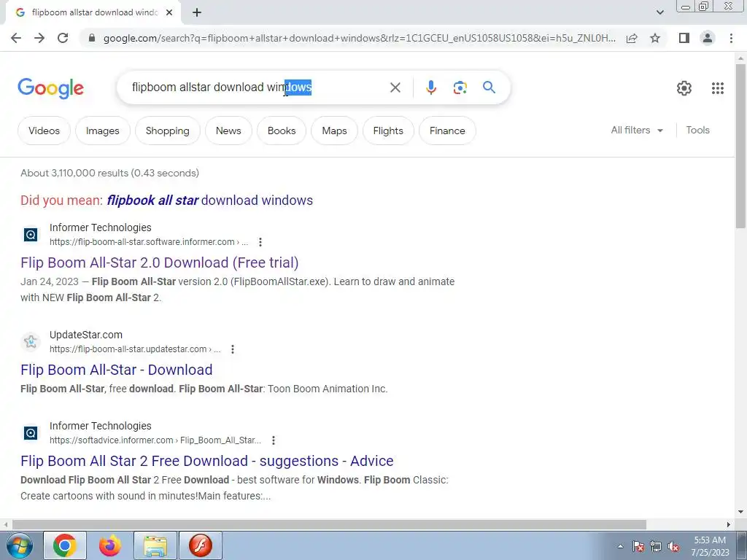Image resolution: width=747 pixels, height=560 pixels.
Task: Filter results by Books
Action: click(282, 131)
